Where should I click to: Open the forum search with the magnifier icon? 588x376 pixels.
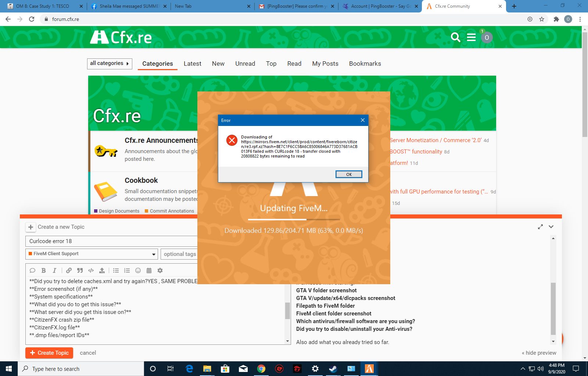pyautogui.click(x=455, y=37)
